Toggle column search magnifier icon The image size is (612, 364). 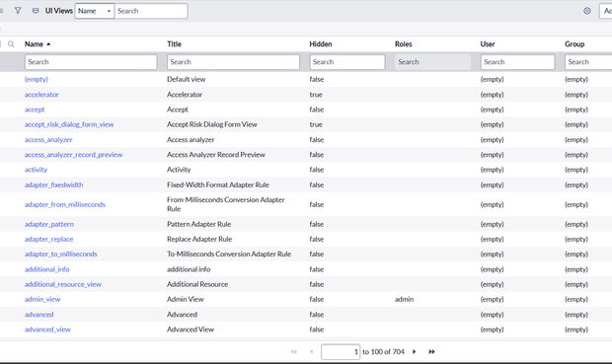[11, 44]
